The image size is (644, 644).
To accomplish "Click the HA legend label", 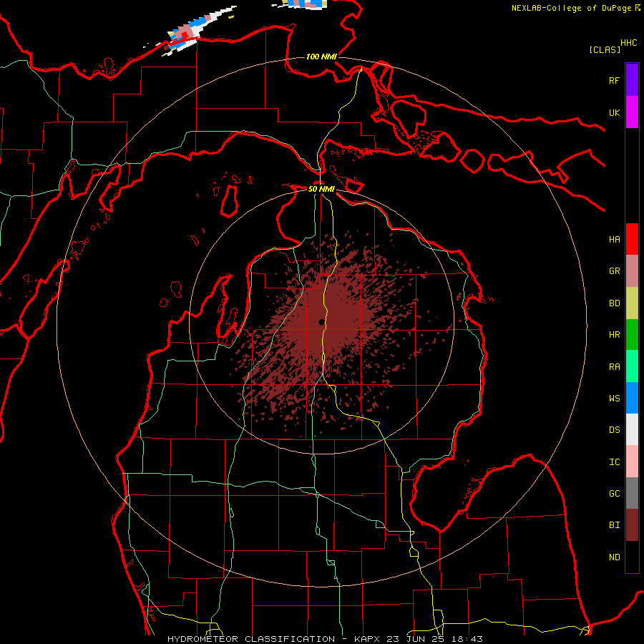I will (614, 240).
